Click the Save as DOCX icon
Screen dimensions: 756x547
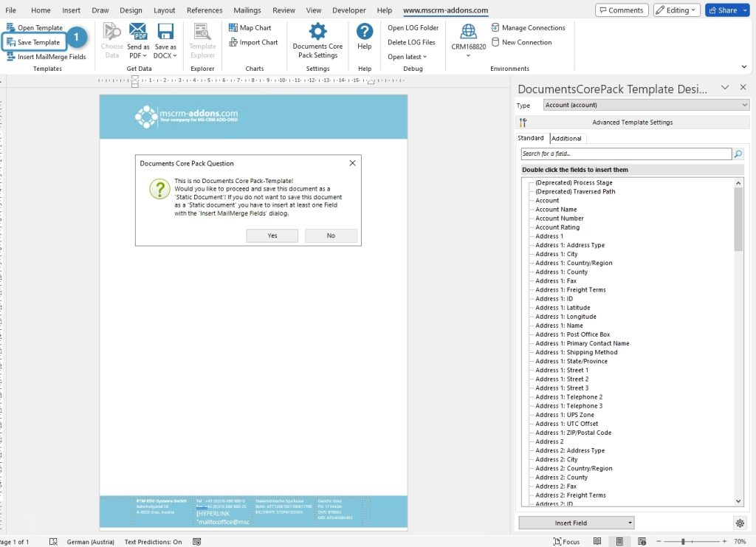[x=165, y=32]
